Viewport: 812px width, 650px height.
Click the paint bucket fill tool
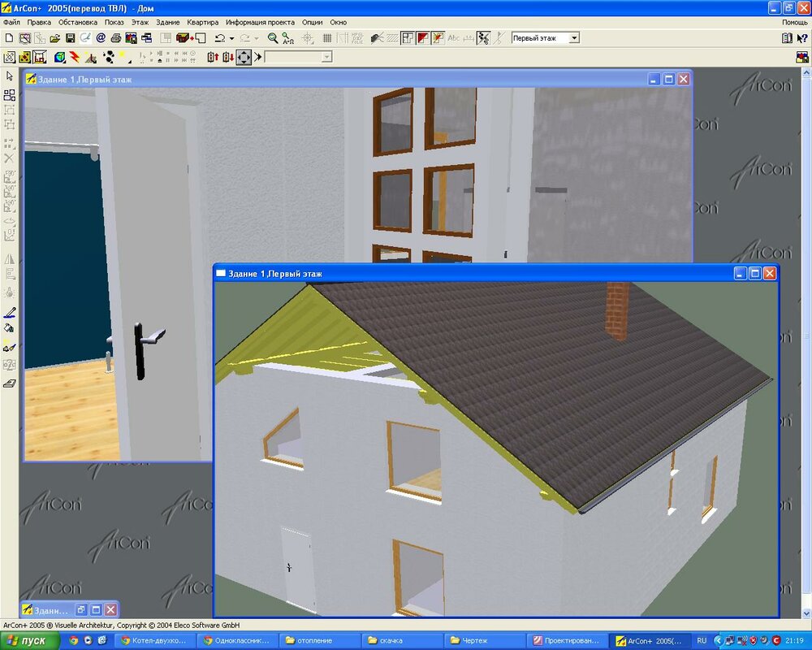pos(10,329)
